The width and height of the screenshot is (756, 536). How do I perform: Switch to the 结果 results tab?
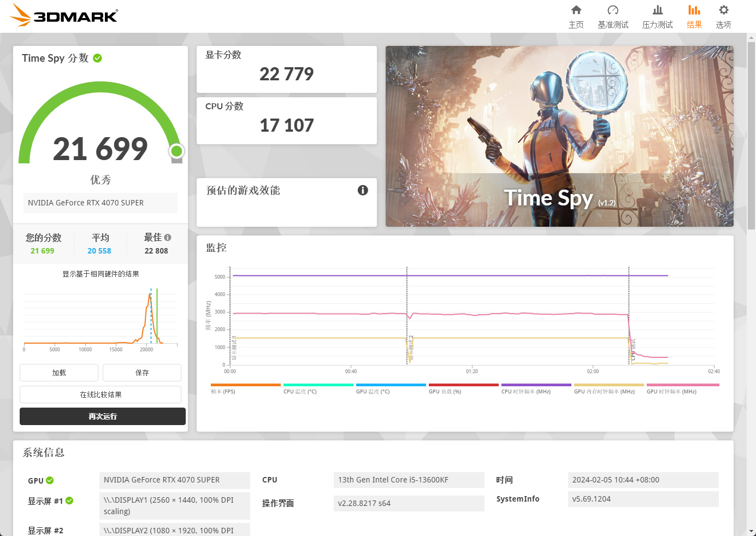point(694,16)
